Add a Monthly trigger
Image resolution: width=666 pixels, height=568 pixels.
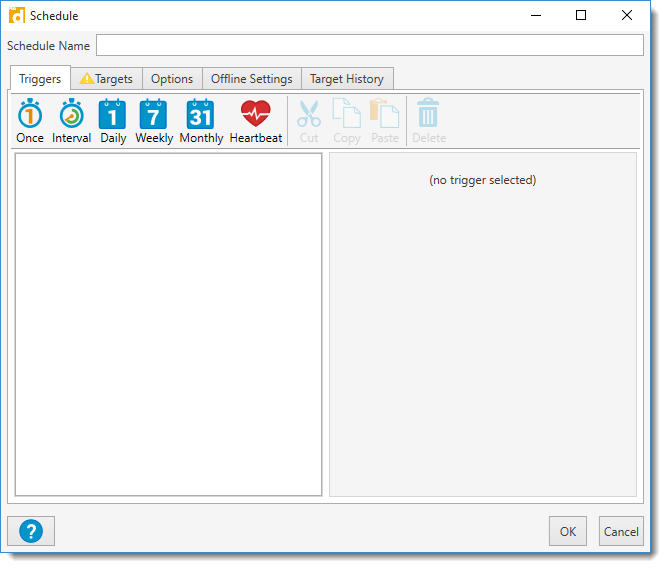tap(201, 121)
